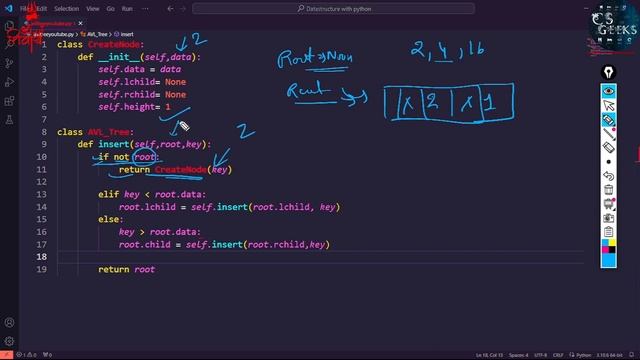Show errors and warnings in status bar
The width and height of the screenshot is (640, 360).
point(27,355)
